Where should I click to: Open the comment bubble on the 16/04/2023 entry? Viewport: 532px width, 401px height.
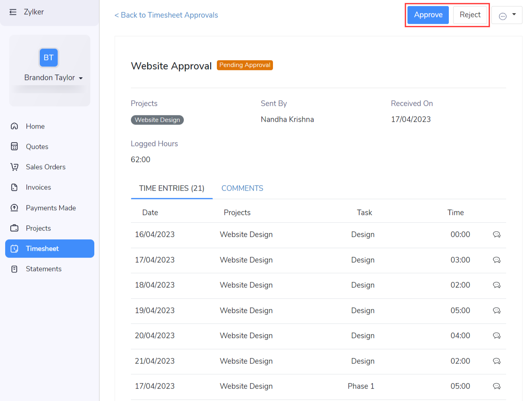pyautogui.click(x=497, y=235)
